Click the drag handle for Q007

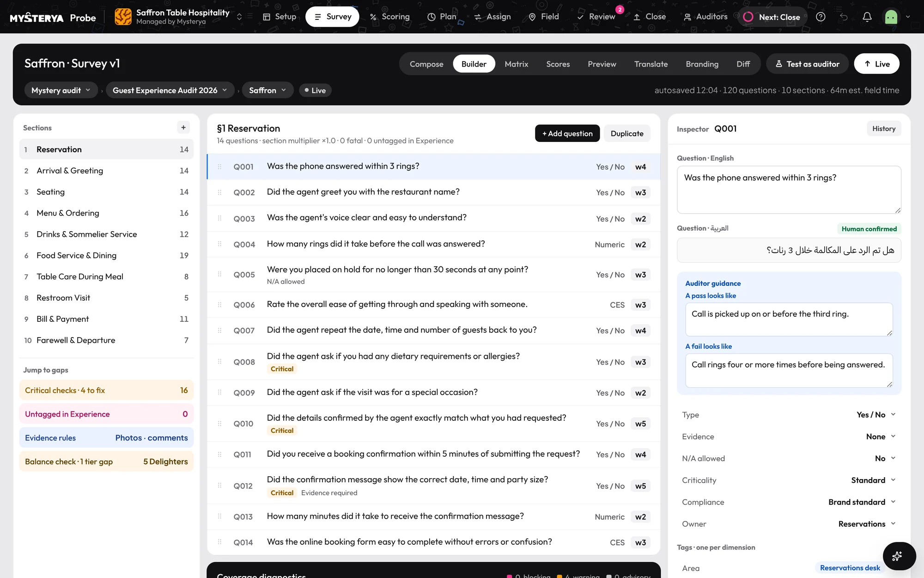tap(219, 330)
